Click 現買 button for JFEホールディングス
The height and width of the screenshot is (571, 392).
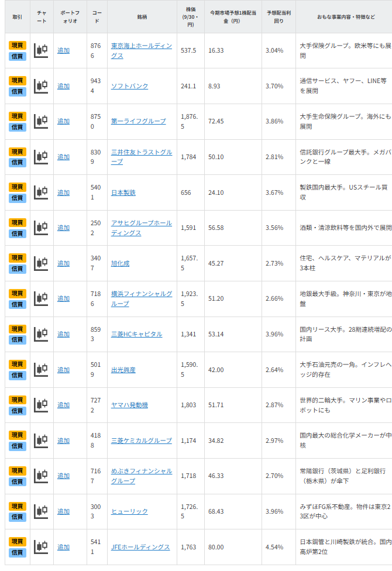coord(18,542)
